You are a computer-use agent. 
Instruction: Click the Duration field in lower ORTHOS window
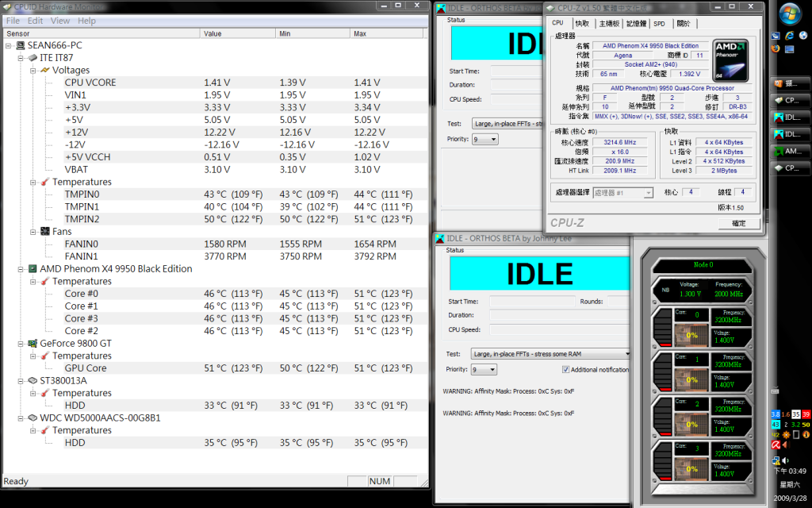560,315
